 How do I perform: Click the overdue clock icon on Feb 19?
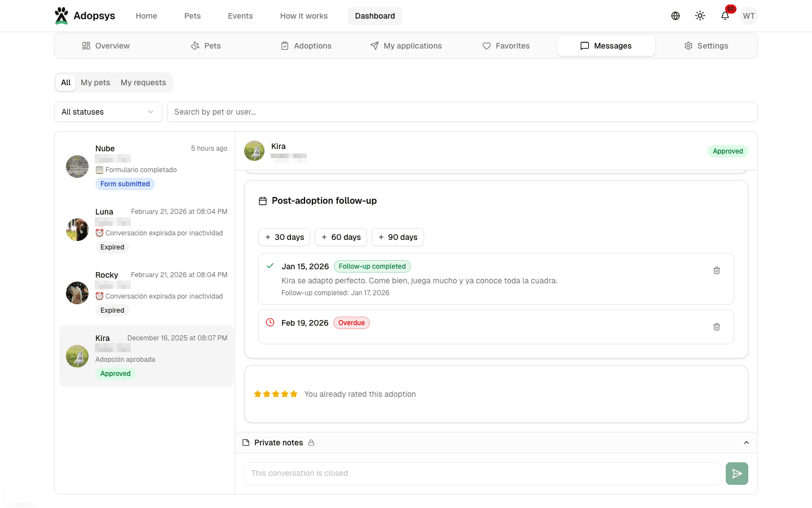[270, 323]
